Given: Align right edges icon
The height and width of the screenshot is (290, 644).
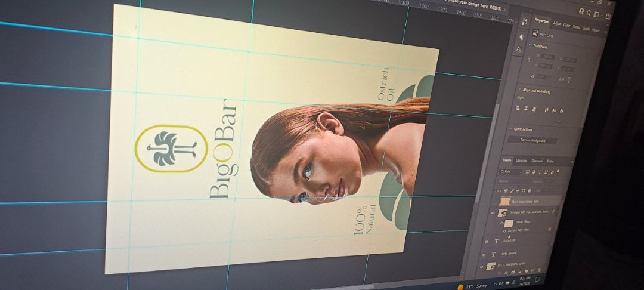Looking at the screenshot, I should 534,109.
